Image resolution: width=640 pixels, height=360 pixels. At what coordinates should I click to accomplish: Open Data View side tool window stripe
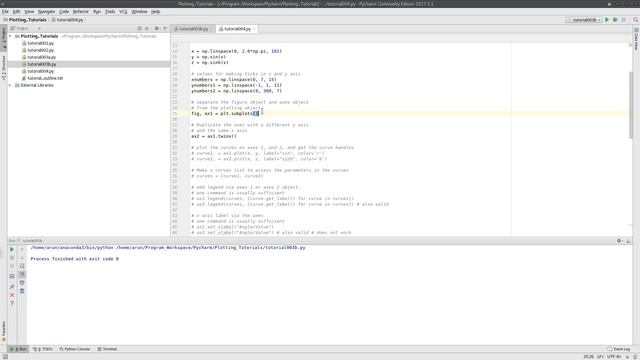pos(636,39)
